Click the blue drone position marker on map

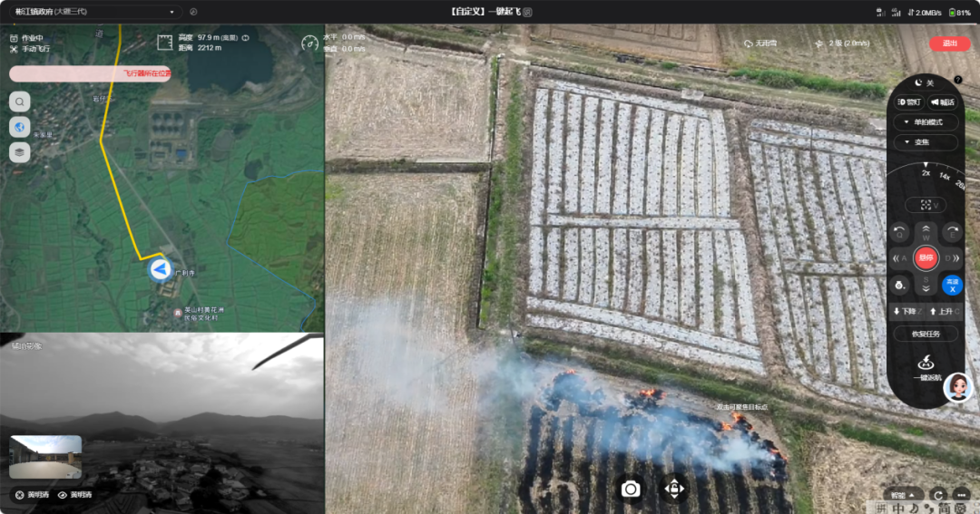coord(160,269)
